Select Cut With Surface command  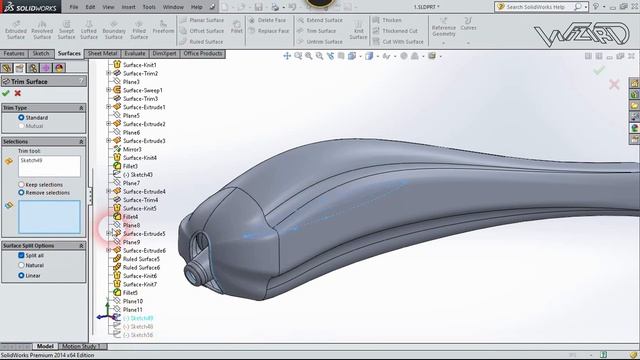pyautogui.click(x=398, y=42)
